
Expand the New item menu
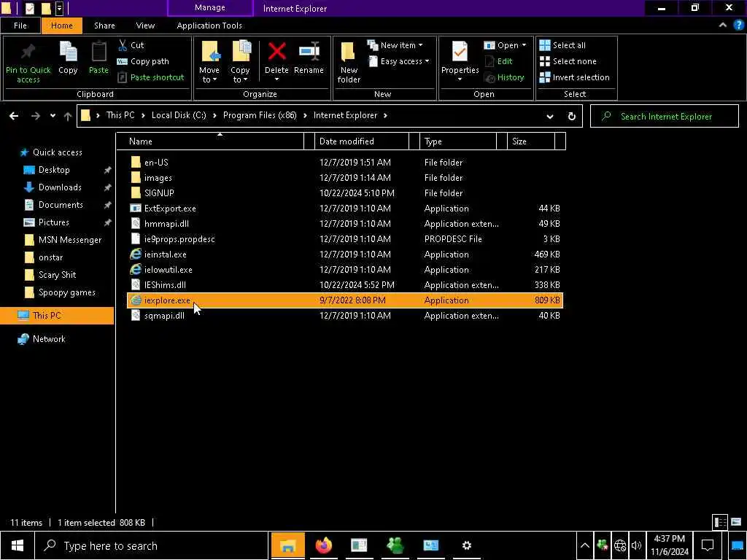tap(395, 45)
